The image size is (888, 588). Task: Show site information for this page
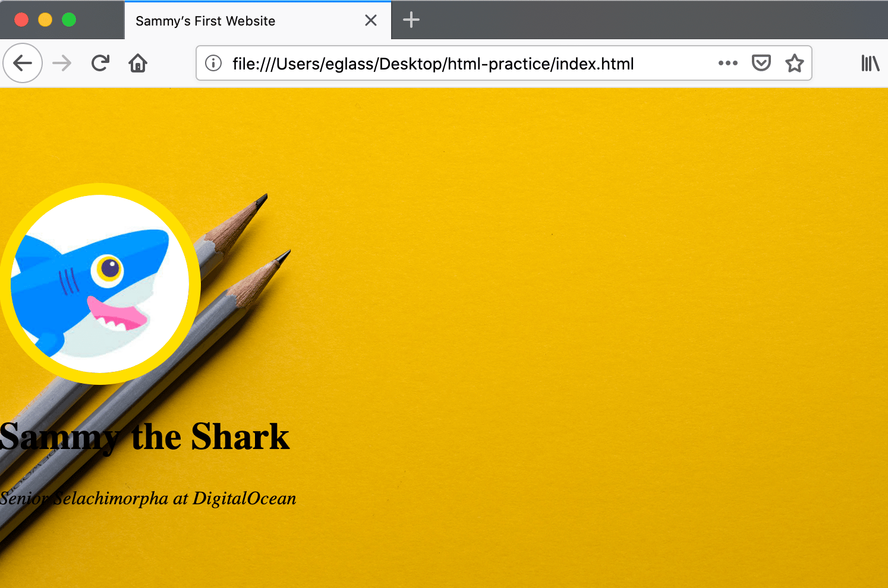click(213, 63)
